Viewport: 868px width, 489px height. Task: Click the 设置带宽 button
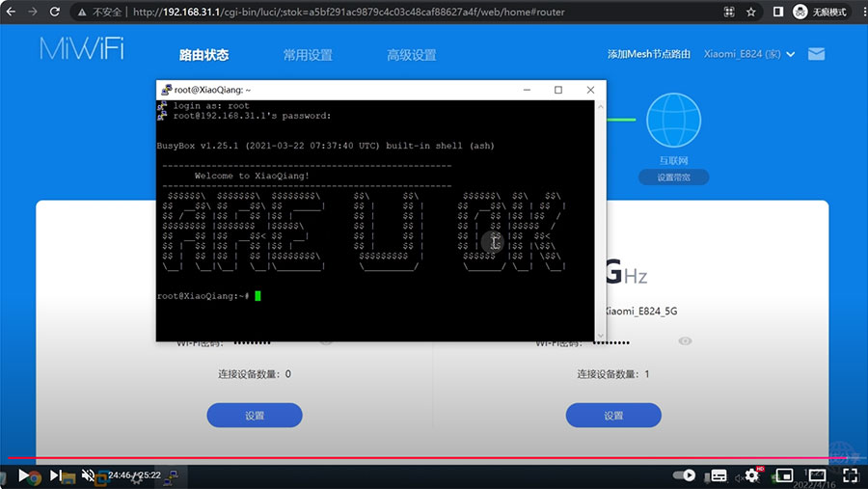click(674, 177)
